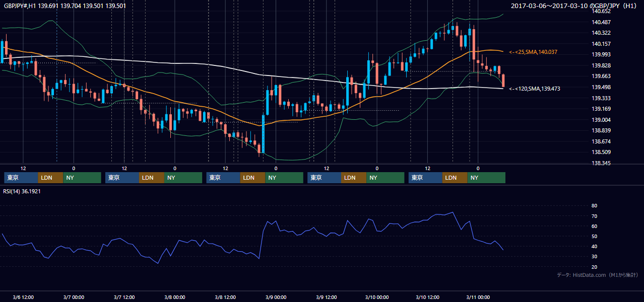Select the LDN session block for March 7
This screenshot has width=644, height=302.
pos(152,178)
